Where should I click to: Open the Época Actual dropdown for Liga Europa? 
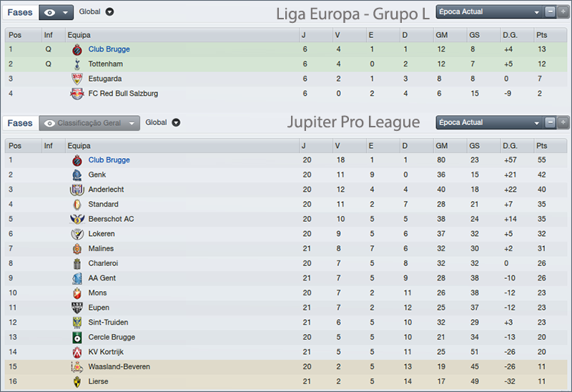tap(488, 12)
